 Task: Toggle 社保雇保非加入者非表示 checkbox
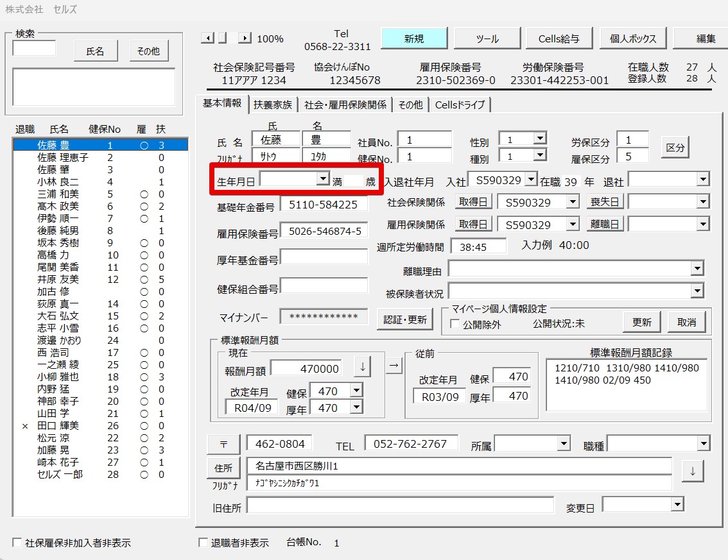click(x=17, y=542)
